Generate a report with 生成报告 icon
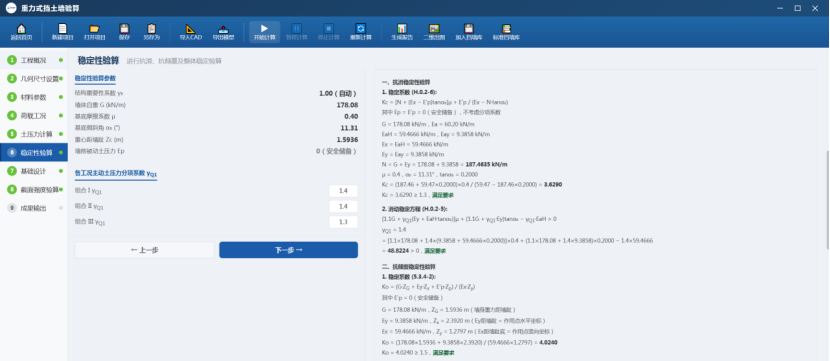 click(x=402, y=32)
